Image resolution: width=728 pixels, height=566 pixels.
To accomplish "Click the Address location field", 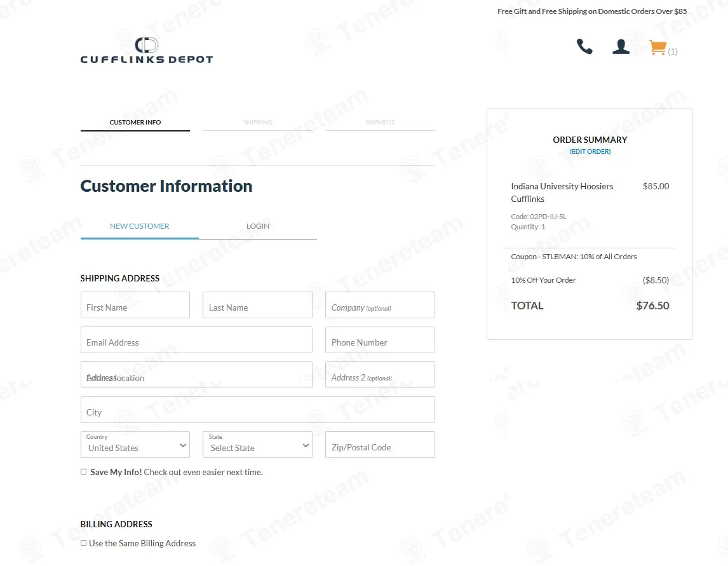I will pos(196,375).
